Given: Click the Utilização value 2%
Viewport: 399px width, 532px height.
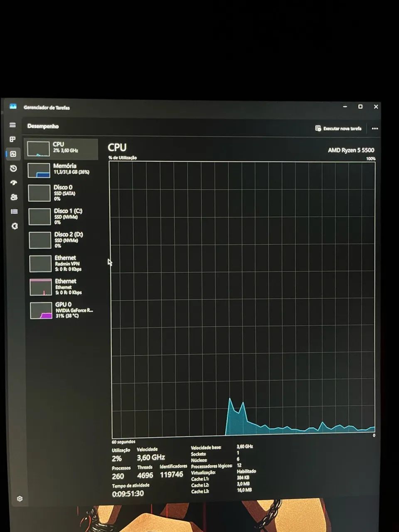Looking at the screenshot, I should click(117, 458).
